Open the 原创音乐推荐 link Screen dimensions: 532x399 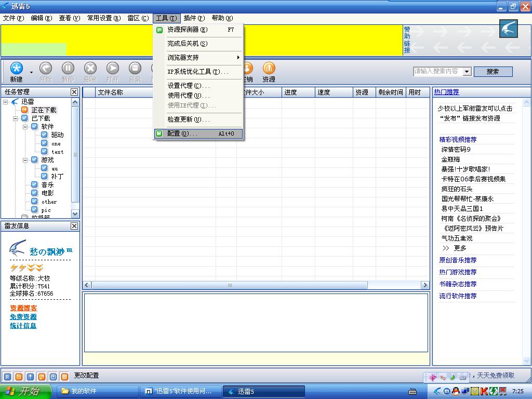(x=458, y=260)
